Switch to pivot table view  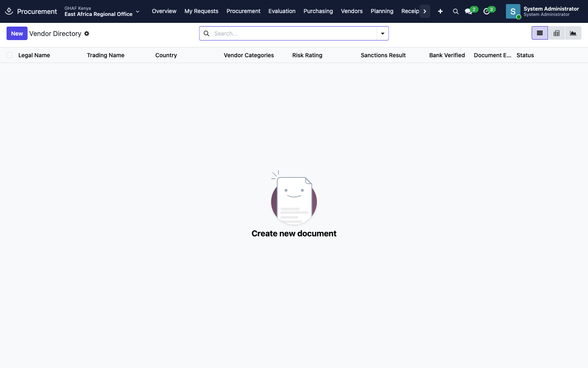tap(557, 33)
